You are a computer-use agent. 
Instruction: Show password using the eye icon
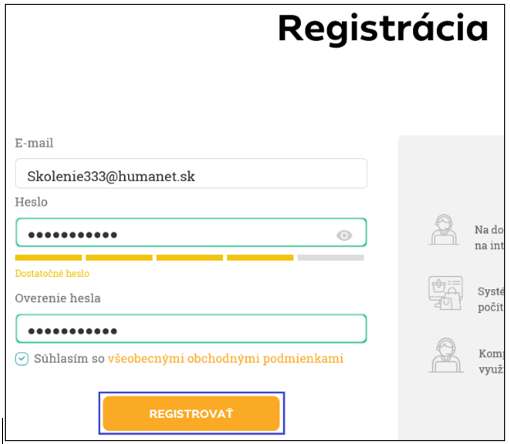[x=344, y=235]
